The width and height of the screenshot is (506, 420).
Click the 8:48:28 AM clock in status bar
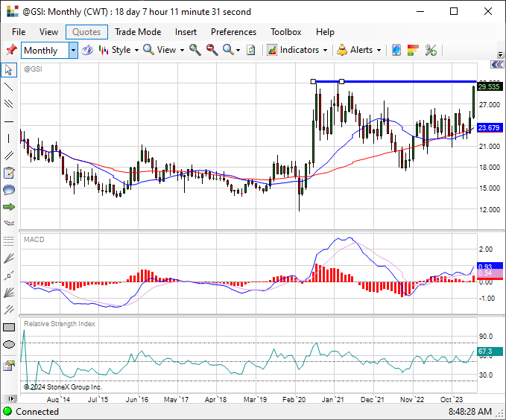tap(469, 412)
